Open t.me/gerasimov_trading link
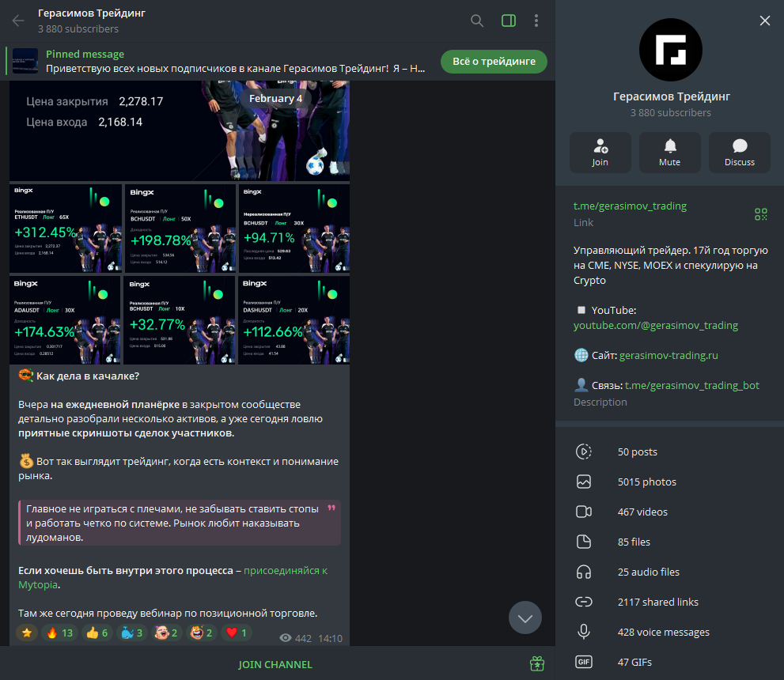This screenshot has height=680, width=784. pyautogui.click(x=630, y=206)
